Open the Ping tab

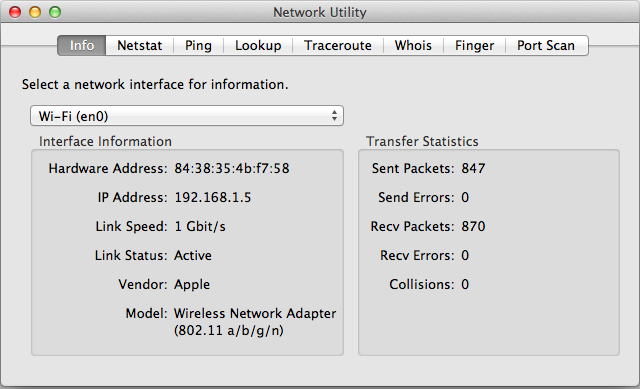[x=198, y=45]
